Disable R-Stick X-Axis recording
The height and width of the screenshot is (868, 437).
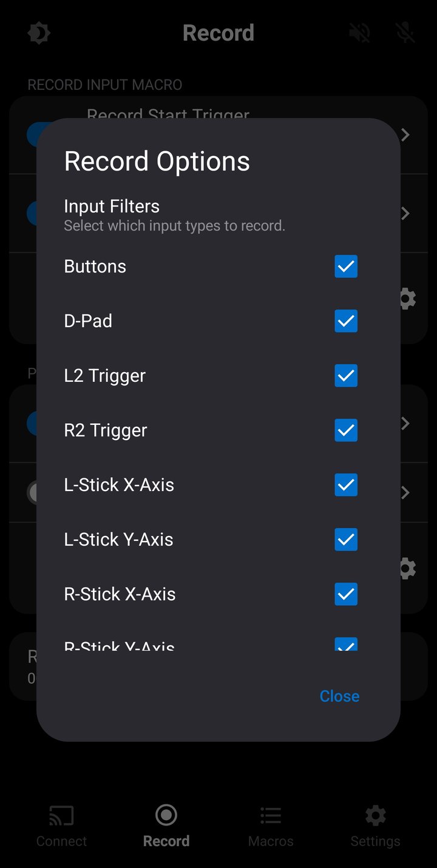(x=345, y=594)
